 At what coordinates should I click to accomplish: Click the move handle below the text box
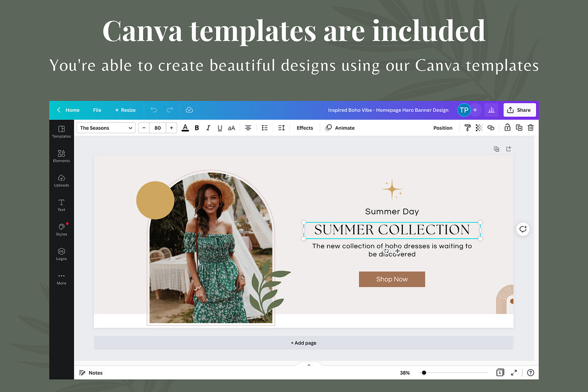(x=397, y=251)
